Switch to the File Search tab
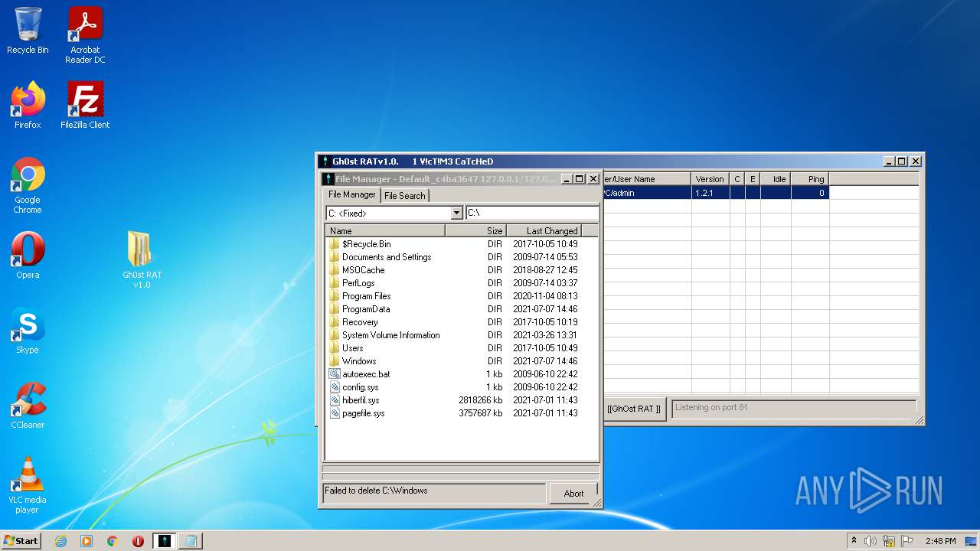 pos(404,196)
